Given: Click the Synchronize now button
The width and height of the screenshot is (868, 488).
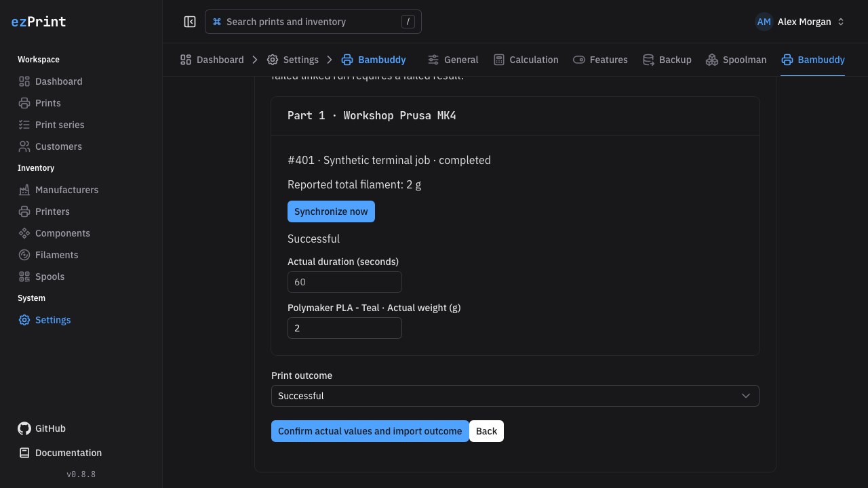Looking at the screenshot, I should tap(331, 211).
